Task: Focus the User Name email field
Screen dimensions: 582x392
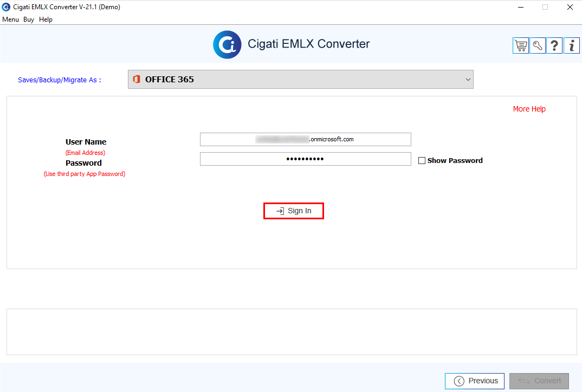Action: pos(306,140)
